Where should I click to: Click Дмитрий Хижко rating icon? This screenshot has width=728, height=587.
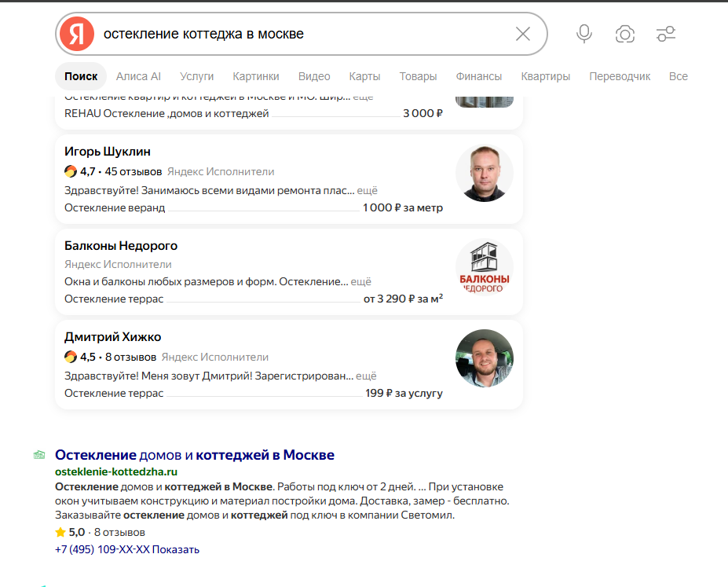[x=71, y=357]
